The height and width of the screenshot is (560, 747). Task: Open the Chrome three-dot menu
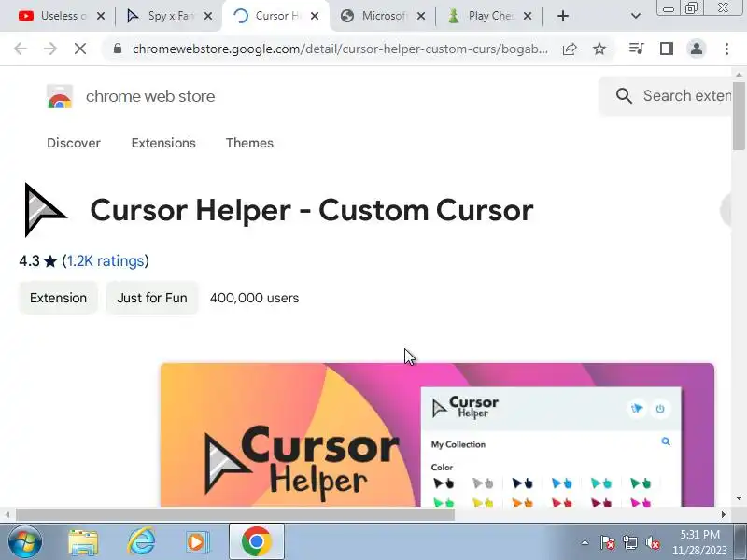(x=726, y=49)
